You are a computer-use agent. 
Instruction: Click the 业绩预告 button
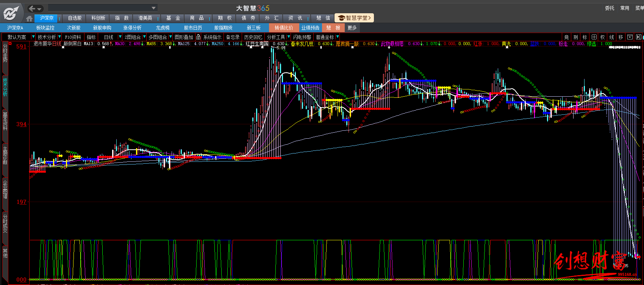310,28
